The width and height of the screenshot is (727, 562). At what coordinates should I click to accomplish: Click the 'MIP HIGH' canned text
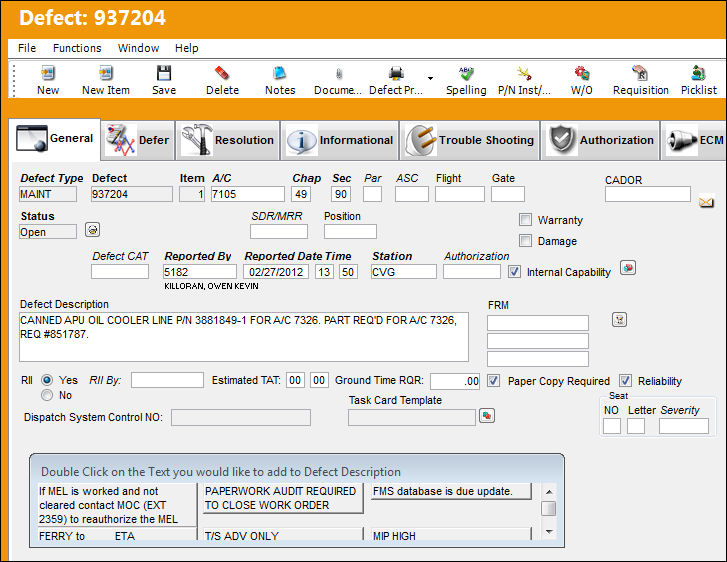coord(394,536)
